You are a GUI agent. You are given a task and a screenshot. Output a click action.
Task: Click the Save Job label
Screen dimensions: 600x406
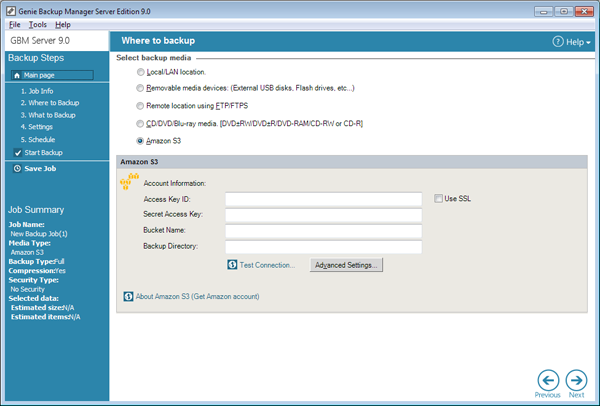coord(40,169)
